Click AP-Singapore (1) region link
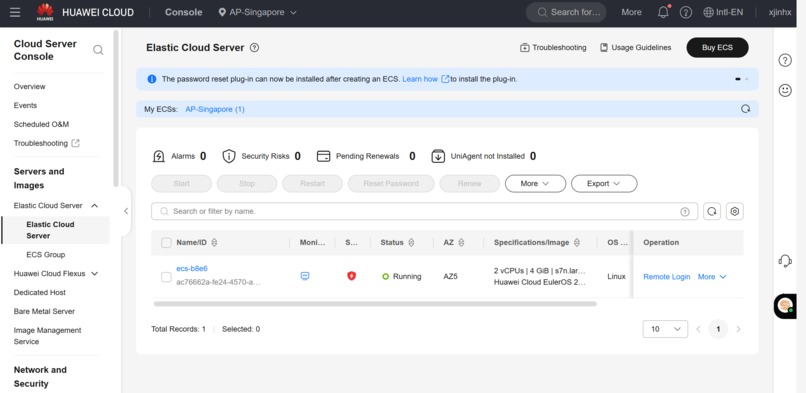 point(215,109)
